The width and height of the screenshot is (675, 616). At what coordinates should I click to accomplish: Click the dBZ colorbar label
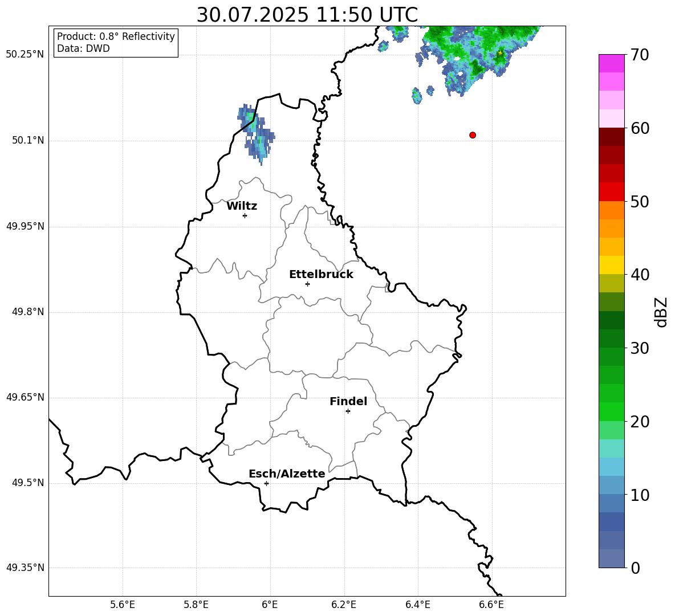pyautogui.click(x=660, y=312)
